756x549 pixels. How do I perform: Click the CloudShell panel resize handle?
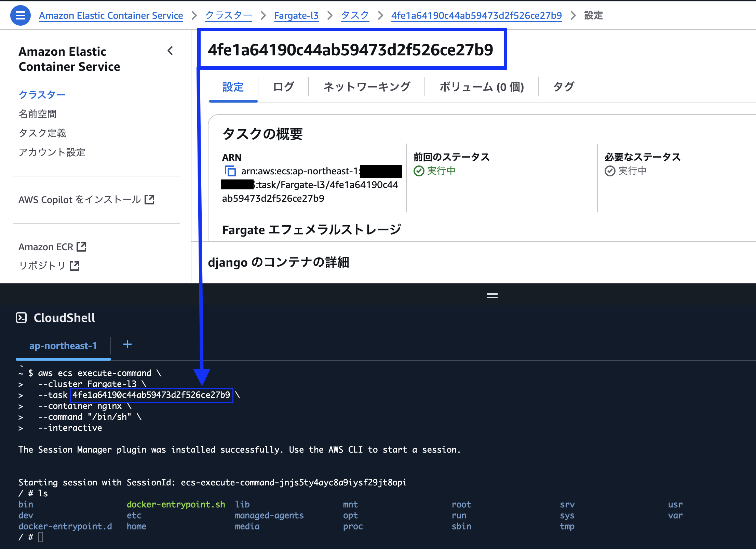492,295
